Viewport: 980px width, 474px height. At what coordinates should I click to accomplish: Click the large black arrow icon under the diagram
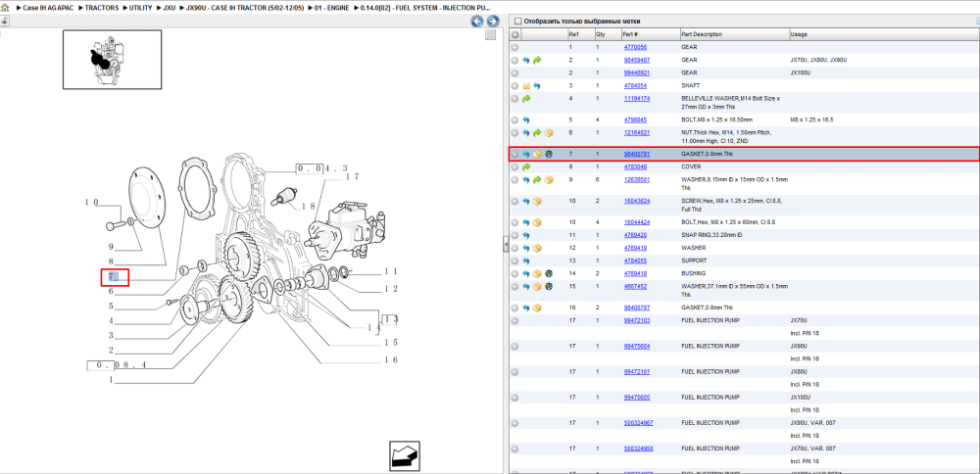click(x=405, y=456)
